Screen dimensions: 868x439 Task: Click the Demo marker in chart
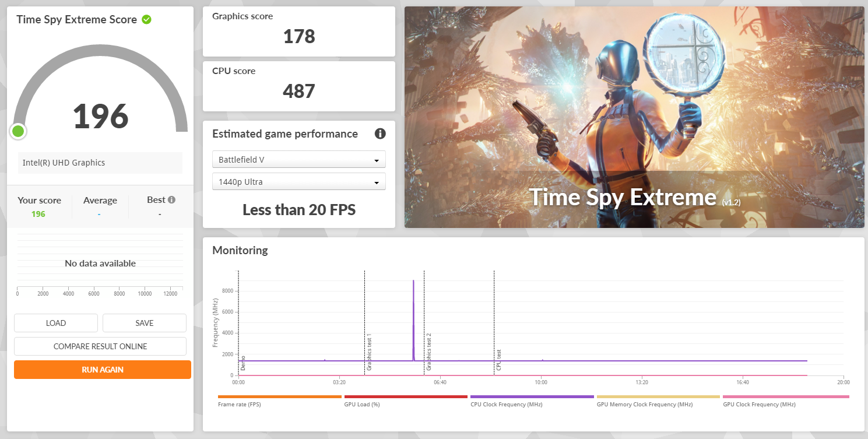pos(243,363)
